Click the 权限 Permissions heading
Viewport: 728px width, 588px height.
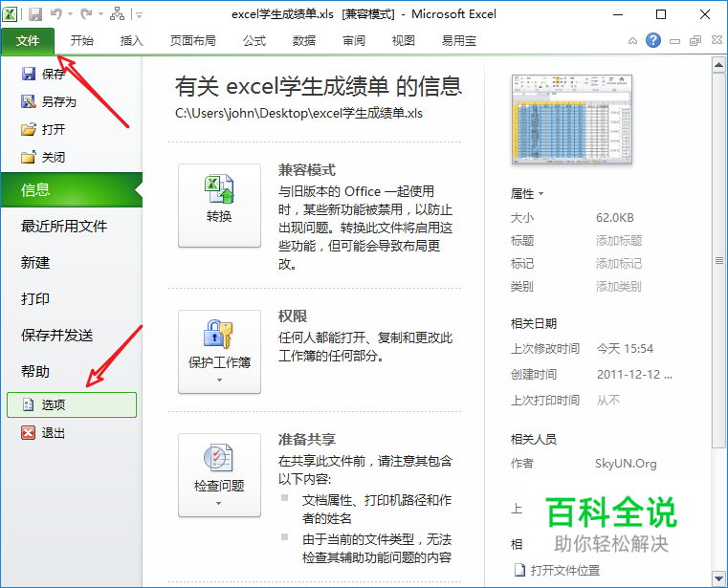[x=293, y=316]
